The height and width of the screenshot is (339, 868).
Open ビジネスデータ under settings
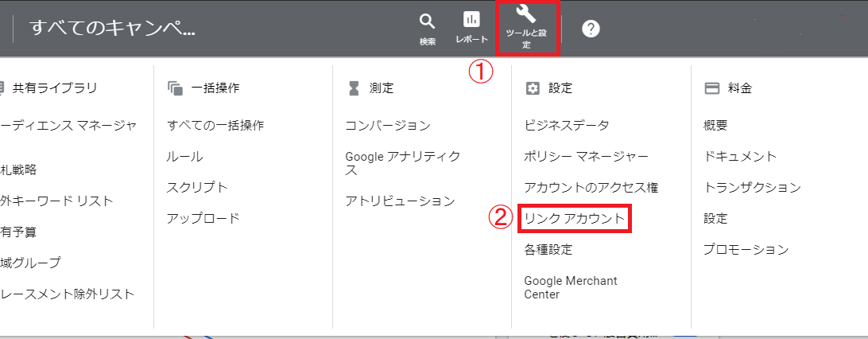(567, 125)
